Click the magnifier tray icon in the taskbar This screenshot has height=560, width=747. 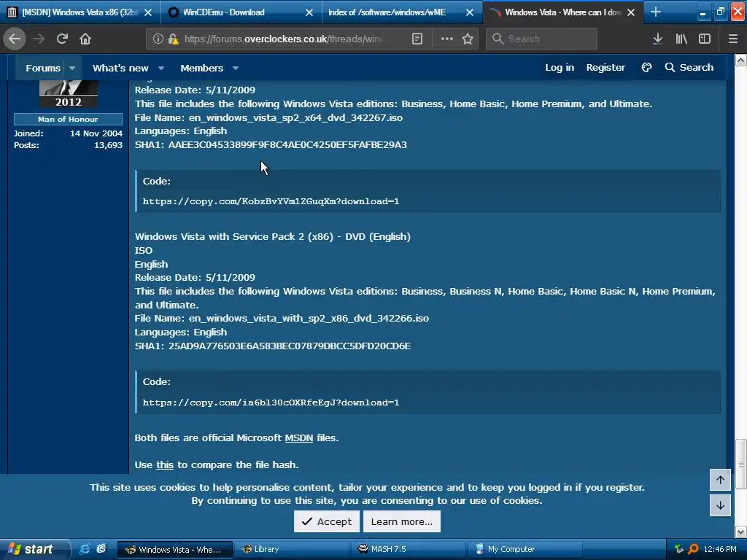[693, 549]
